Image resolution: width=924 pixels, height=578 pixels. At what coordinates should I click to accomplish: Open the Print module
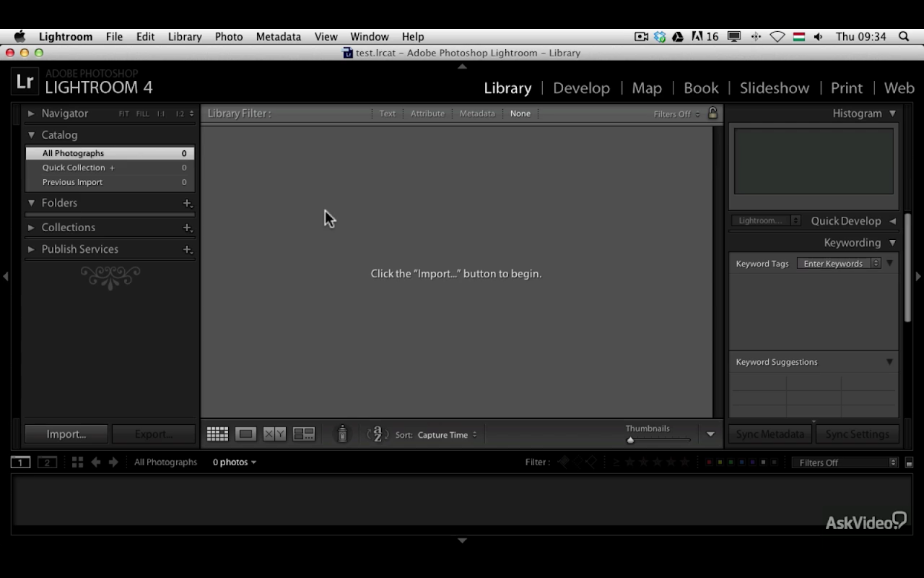847,88
